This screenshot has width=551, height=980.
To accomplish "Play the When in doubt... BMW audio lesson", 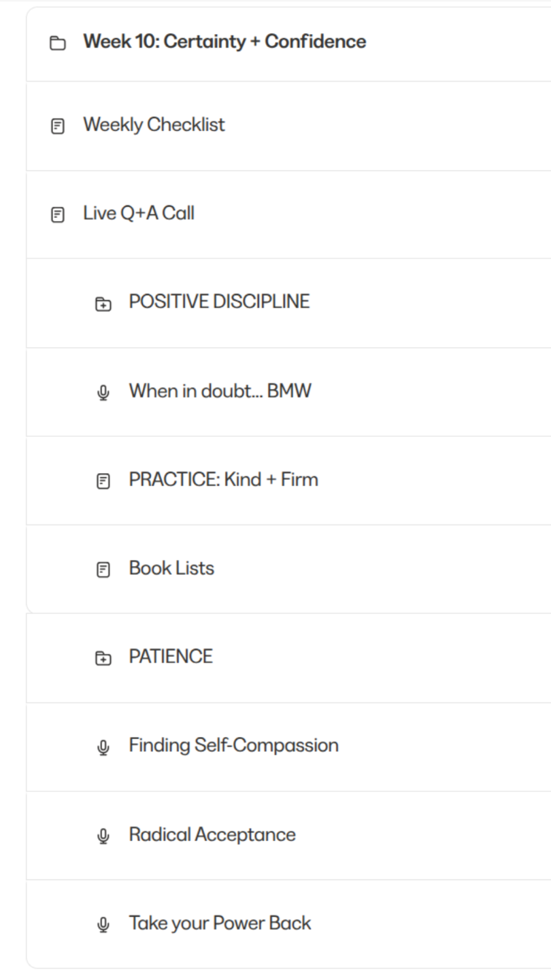I will tap(220, 391).
